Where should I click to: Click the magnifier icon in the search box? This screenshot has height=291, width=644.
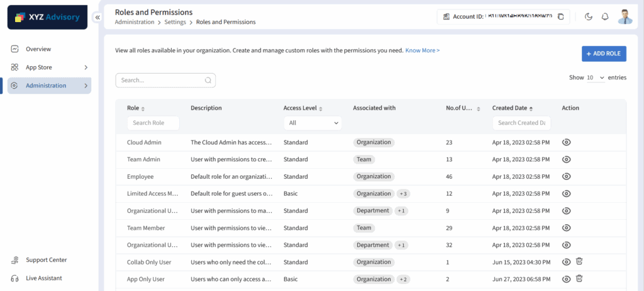click(208, 81)
